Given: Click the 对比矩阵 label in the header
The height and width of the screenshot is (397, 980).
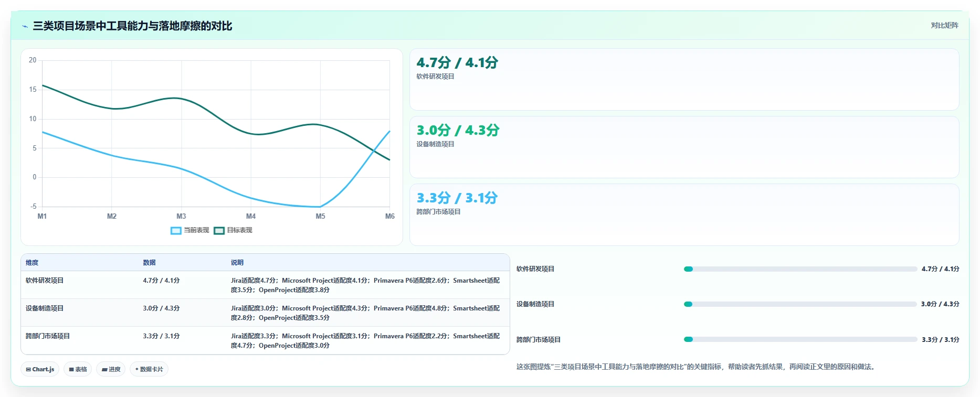Looking at the screenshot, I should (944, 26).
